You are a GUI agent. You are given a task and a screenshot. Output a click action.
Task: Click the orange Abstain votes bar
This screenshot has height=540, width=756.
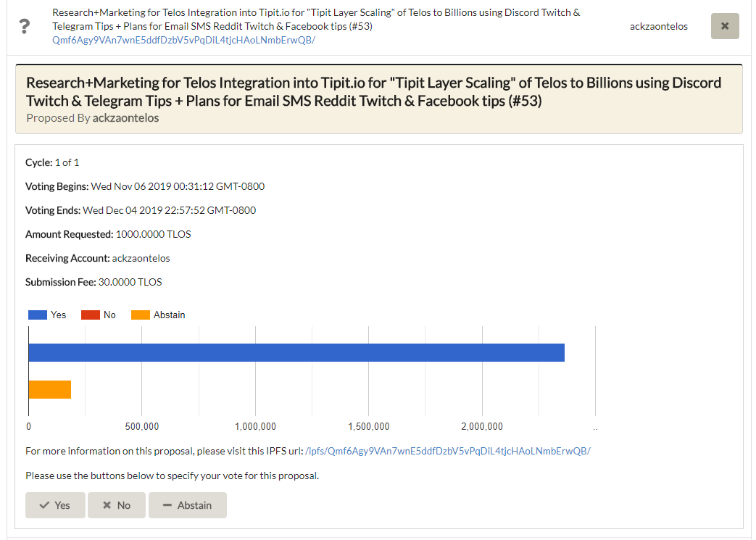point(50,389)
